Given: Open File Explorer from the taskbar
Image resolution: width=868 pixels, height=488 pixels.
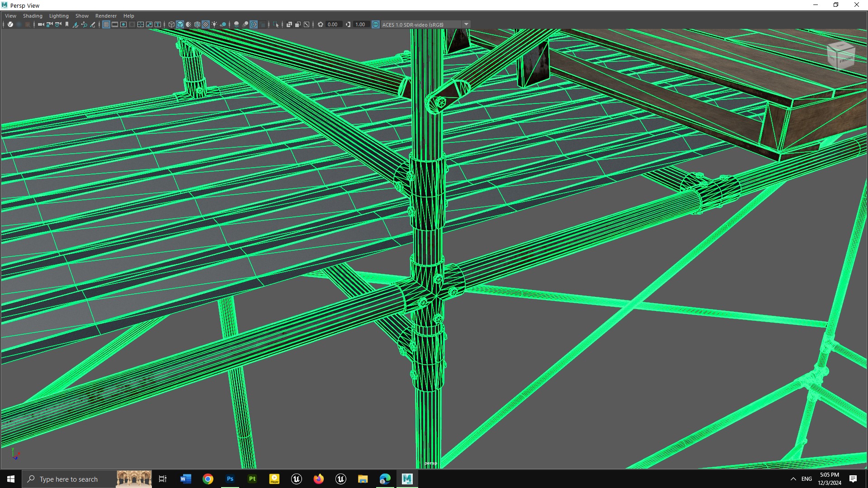Looking at the screenshot, I should 363,479.
